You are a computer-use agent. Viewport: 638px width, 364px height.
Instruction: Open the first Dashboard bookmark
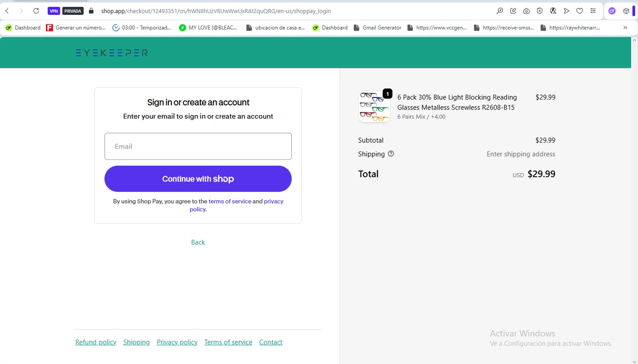point(23,28)
